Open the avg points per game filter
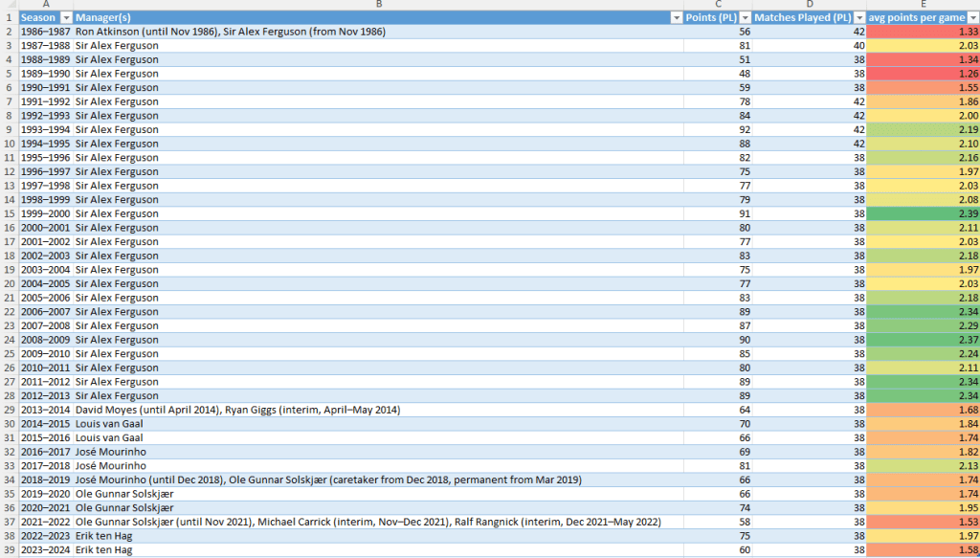The width and height of the screenshot is (980, 558). pyautogui.click(x=972, y=18)
